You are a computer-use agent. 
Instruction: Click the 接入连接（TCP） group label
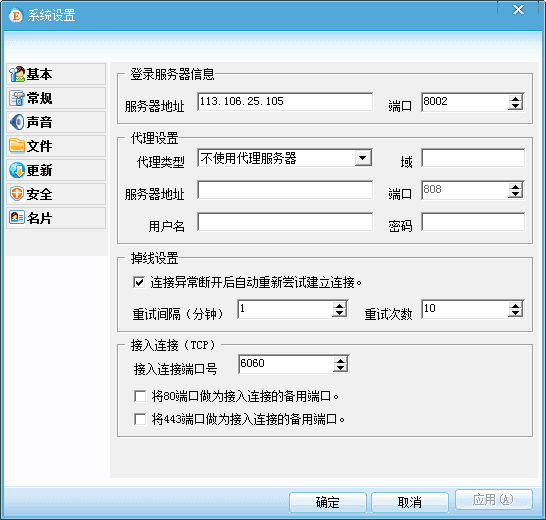173,345
